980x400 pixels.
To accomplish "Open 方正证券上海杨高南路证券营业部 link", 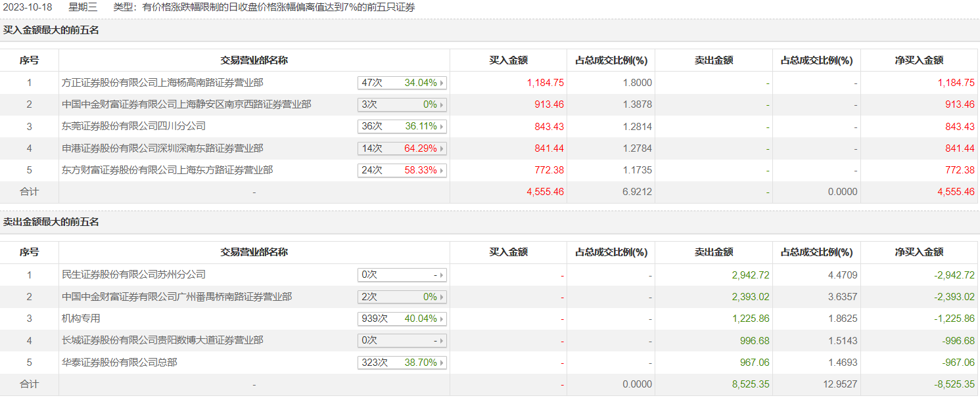I will (162, 83).
